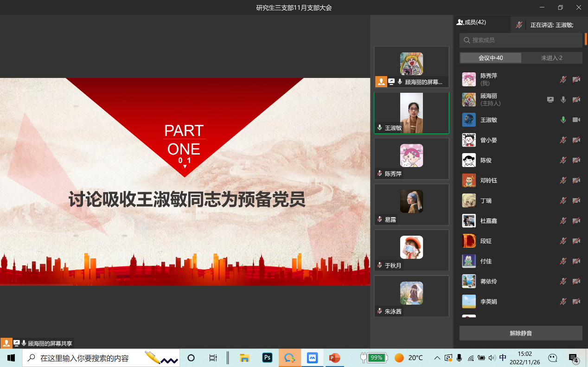
Task: Click 曾小晏's muted microphone icon
Action: [563, 140]
